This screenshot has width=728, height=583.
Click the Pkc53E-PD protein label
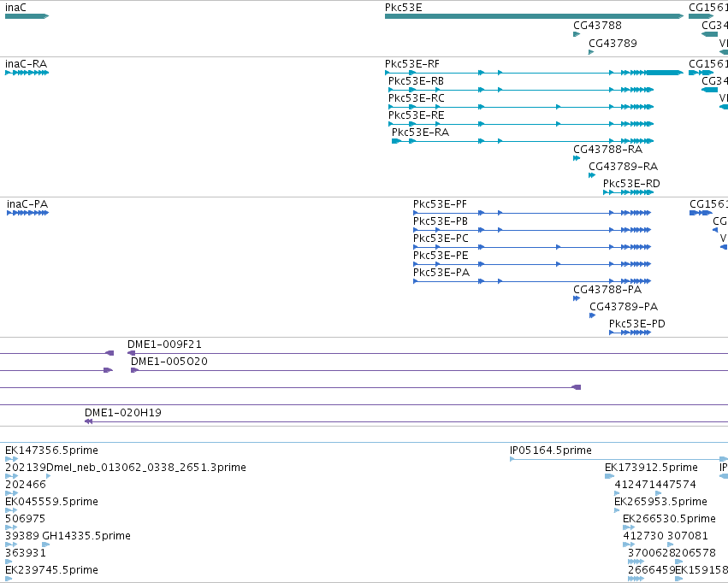pyautogui.click(x=637, y=324)
